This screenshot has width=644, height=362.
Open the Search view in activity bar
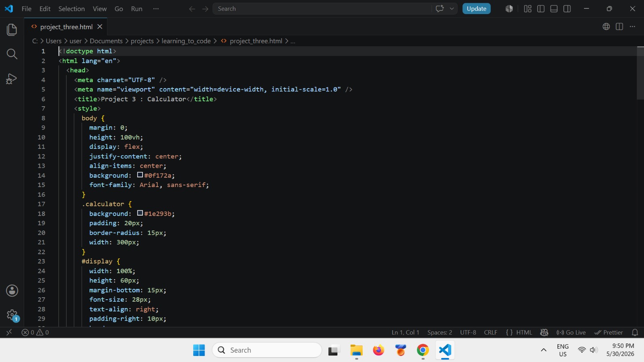(x=12, y=54)
